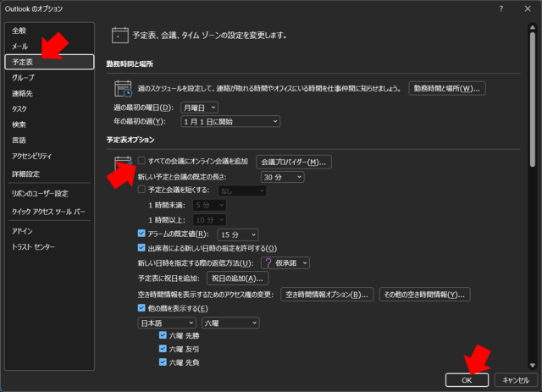Toggle 予定と会議を短くする checkbox
Screen dimensions: 542x392
point(142,190)
